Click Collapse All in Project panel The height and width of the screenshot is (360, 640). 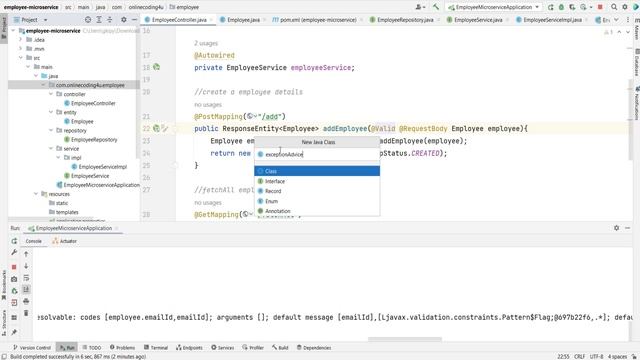110,20
